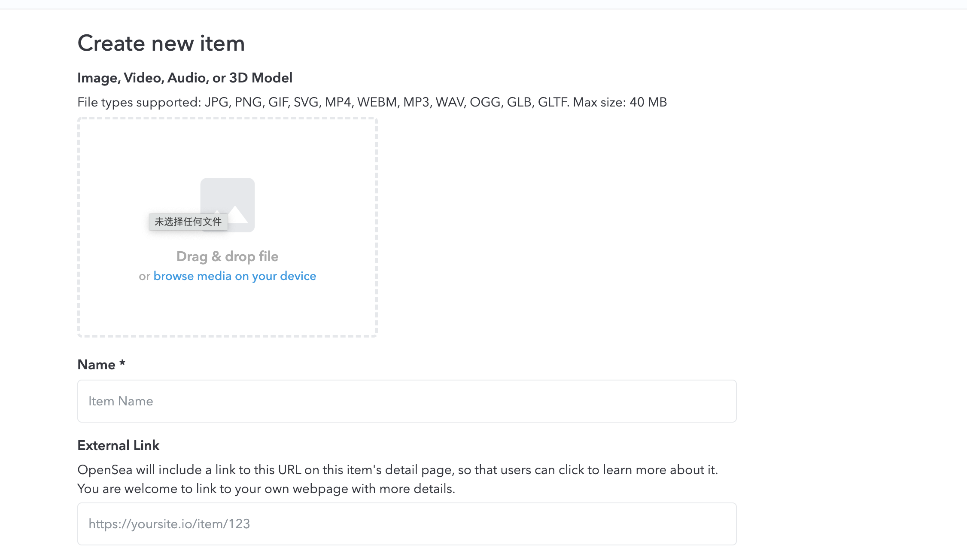Focus the Item Name input field
The image size is (967, 560).
click(x=407, y=401)
